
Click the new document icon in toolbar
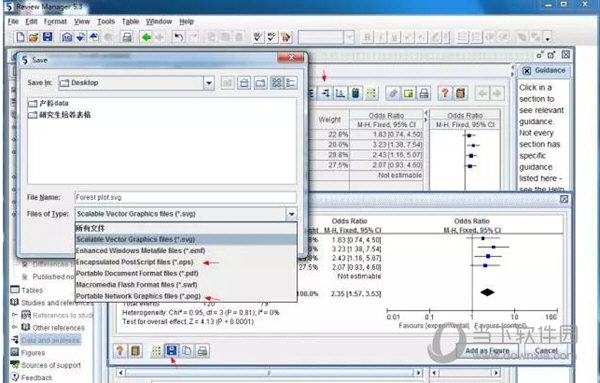[20, 37]
